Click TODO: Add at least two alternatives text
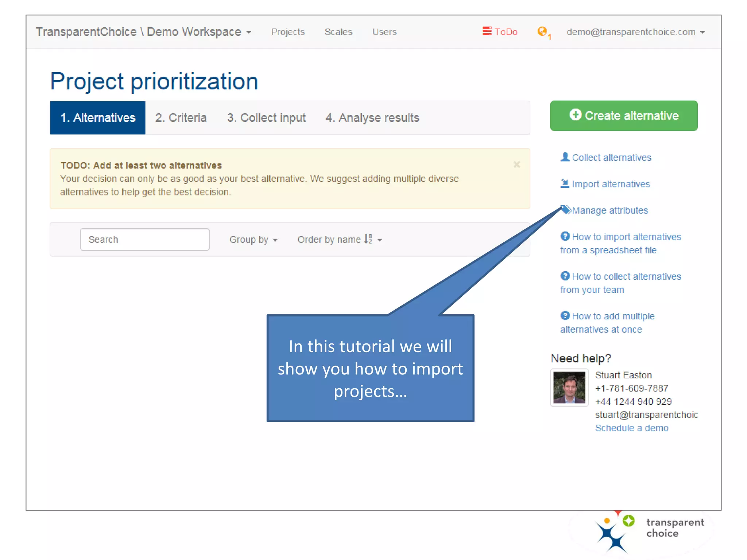 pyautogui.click(x=141, y=166)
